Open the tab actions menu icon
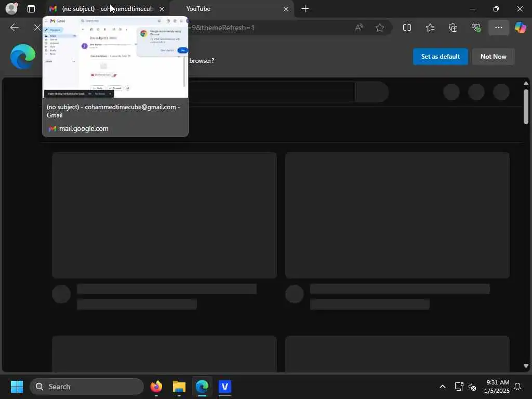 click(31, 9)
